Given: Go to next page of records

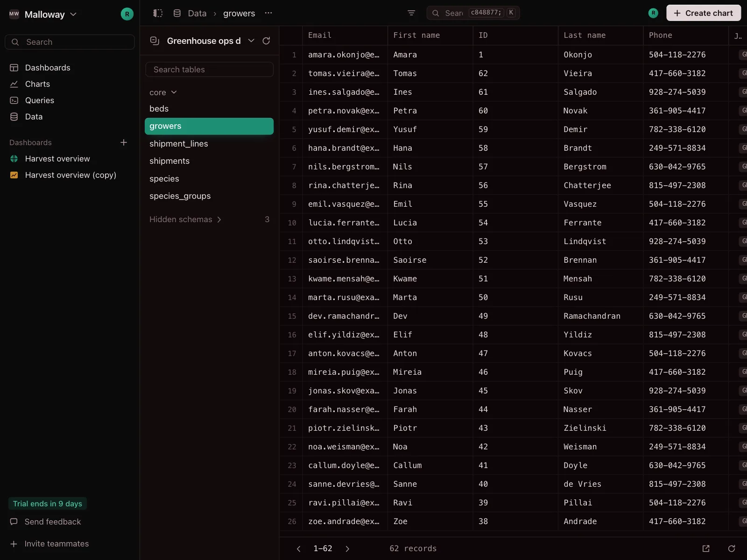Looking at the screenshot, I should 347,549.
